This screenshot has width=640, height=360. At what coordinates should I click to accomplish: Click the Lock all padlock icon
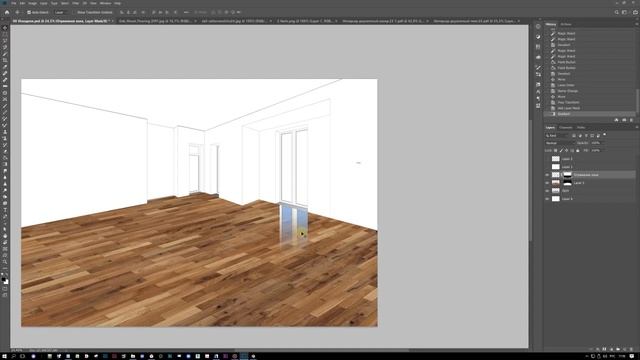tap(578, 151)
